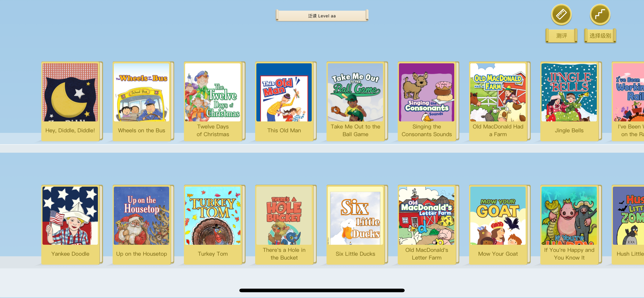Viewport: 644px width, 298px height.
Task: Click the 选择级别 button
Action: click(x=600, y=36)
